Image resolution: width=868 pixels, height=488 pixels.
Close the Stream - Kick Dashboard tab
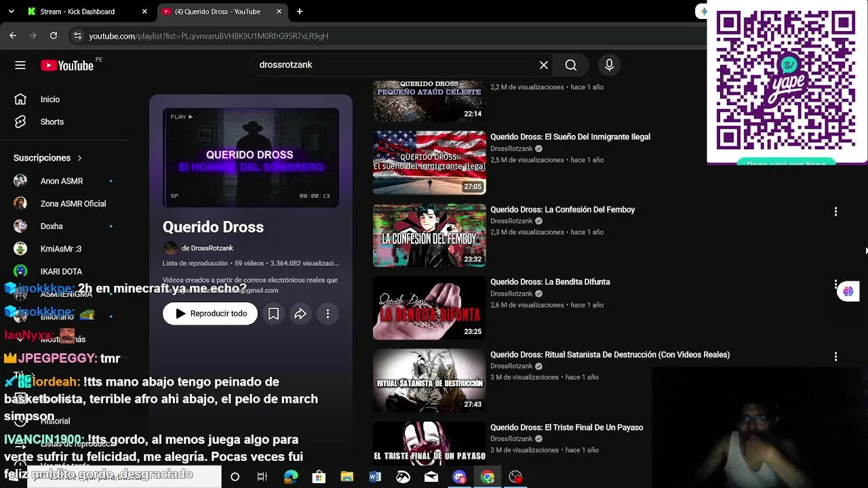coord(144,12)
